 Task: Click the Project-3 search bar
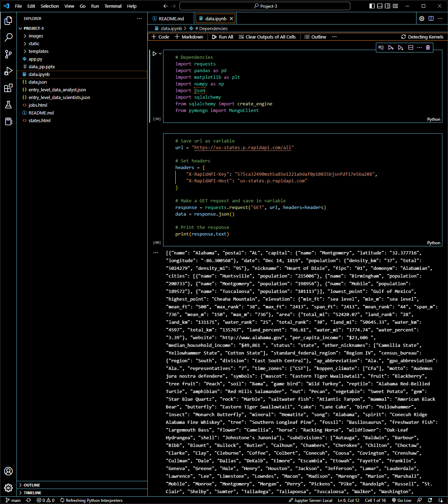265,6
